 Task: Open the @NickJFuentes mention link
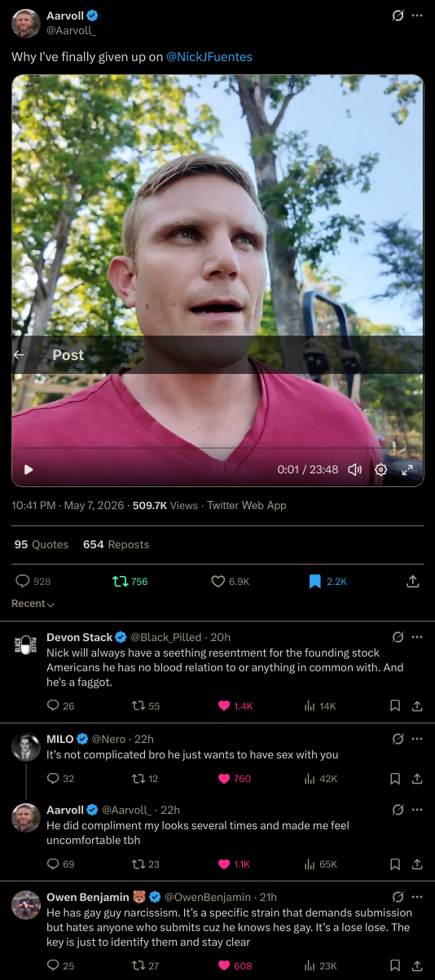coord(209,57)
